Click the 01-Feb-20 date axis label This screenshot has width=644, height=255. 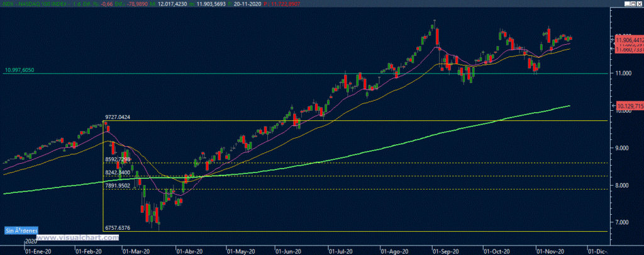(x=88, y=251)
